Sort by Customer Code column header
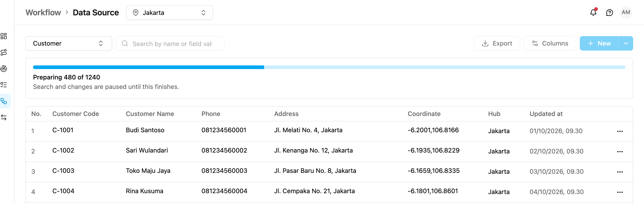 (76, 114)
